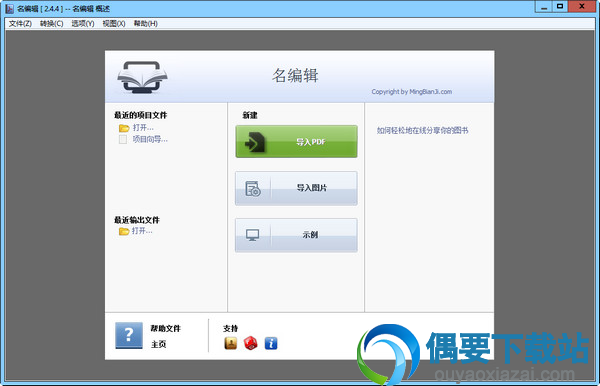Screen dimensions: 600x386
Task: Click the green 导入PDF button
Action: [296, 142]
